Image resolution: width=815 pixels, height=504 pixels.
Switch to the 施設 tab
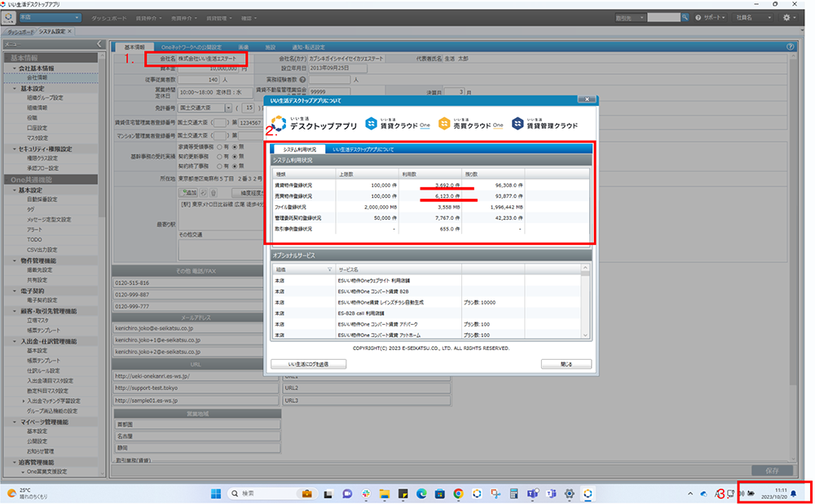pyautogui.click(x=271, y=47)
